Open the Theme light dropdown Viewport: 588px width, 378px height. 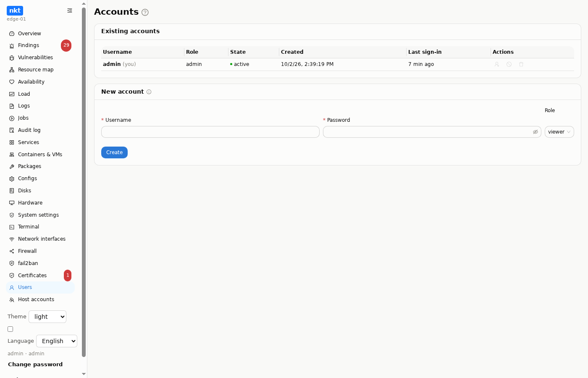pos(47,317)
